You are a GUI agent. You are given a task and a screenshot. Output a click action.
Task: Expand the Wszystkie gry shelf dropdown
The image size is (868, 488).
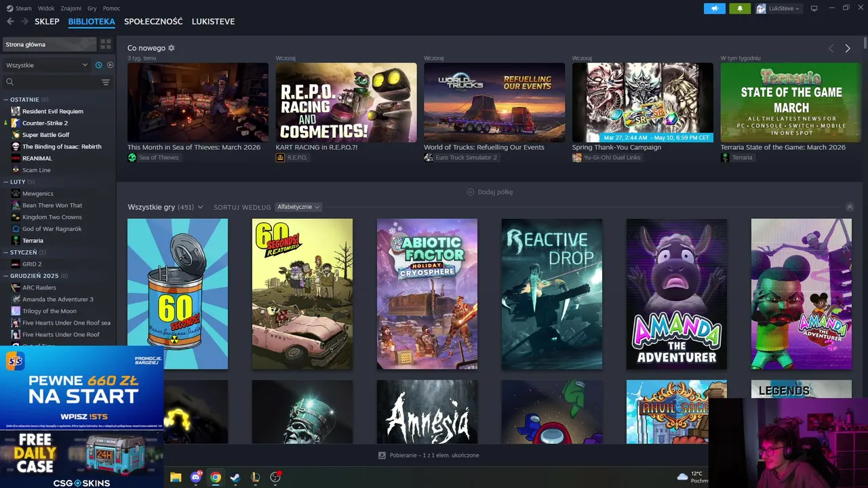point(200,207)
